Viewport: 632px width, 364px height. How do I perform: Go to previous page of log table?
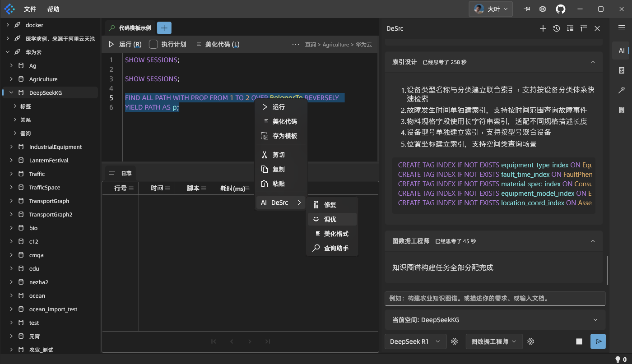click(x=232, y=341)
